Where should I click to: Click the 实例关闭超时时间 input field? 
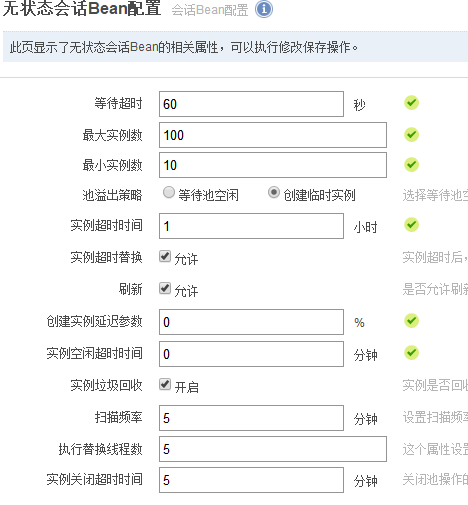tap(251, 480)
